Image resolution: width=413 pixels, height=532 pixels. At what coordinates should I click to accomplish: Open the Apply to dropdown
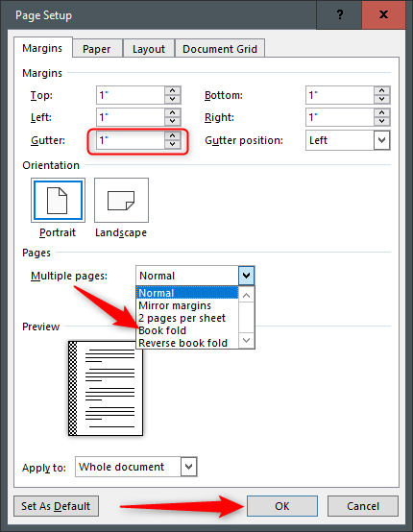pos(188,467)
